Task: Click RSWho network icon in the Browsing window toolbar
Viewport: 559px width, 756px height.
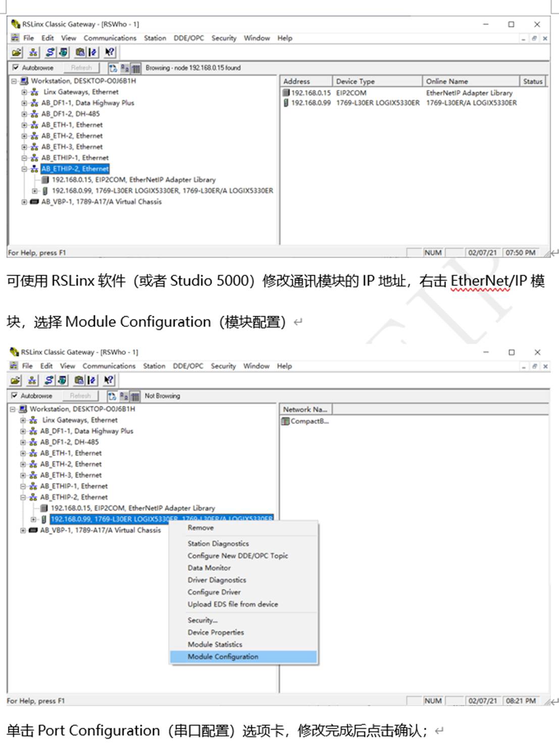Action: click(33, 52)
